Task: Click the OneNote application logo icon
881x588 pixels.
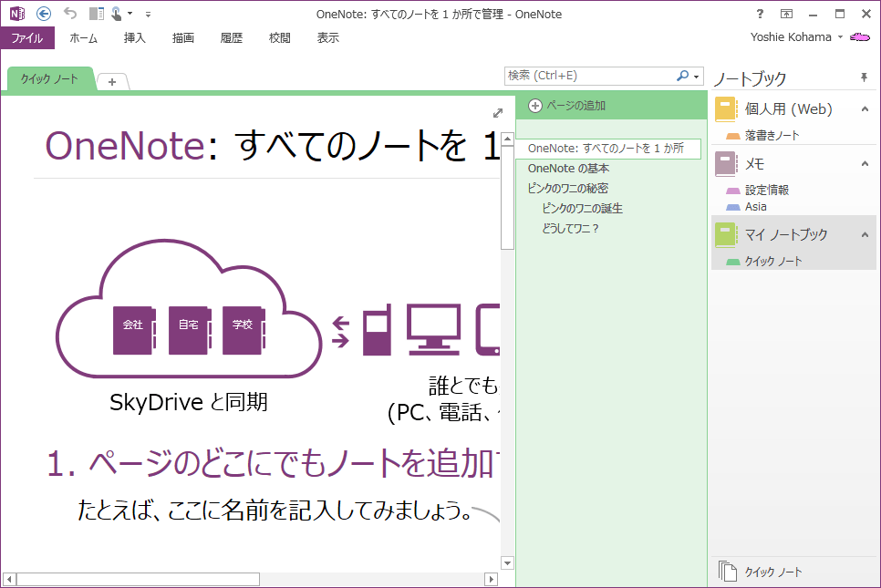Action: tap(16, 14)
